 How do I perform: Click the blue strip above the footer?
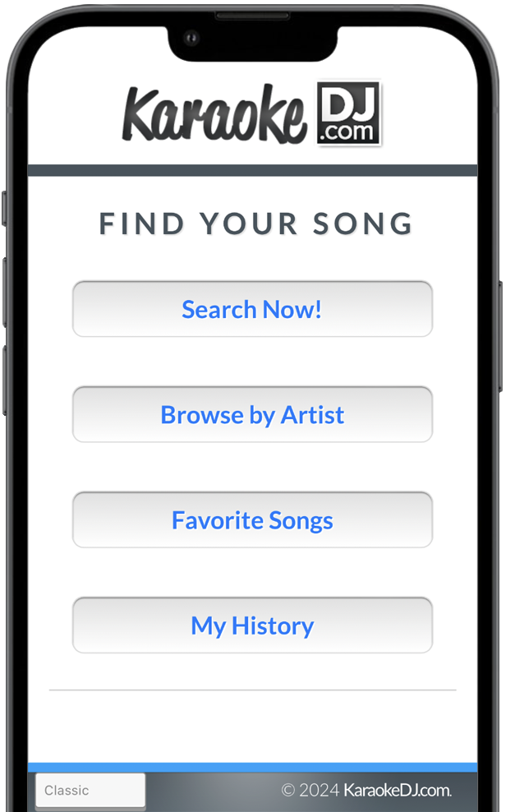[252, 768]
